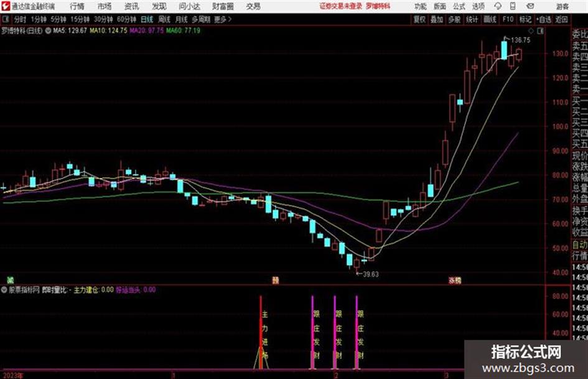The height and width of the screenshot is (379, 588).
Task: Click the 涨停 marker on the chart bottom
Action: 455,280
